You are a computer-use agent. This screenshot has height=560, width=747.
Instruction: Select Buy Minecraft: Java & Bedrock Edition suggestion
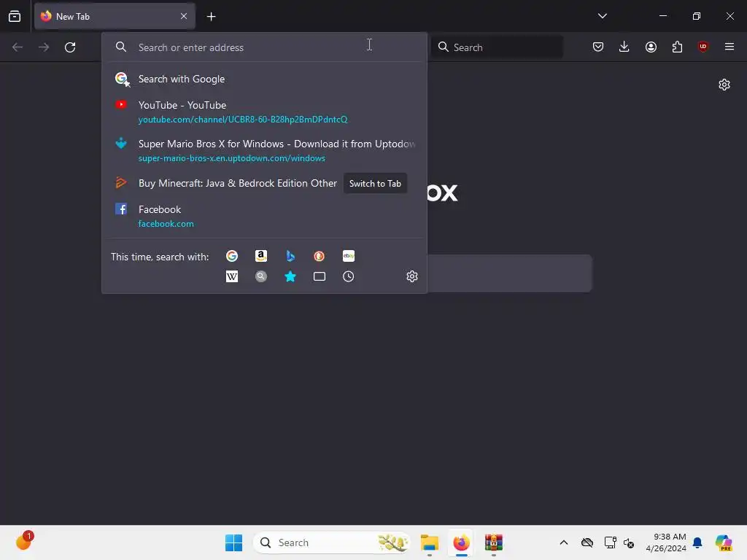point(237,183)
